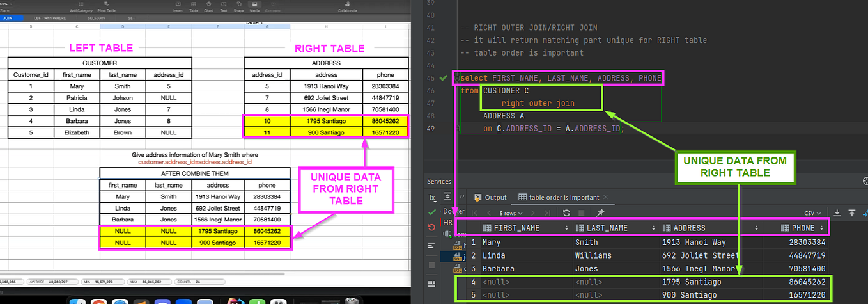Click the export data download icon
Image resolution: width=868 pixels, height=304 pixels.
[x=837, y=212]
